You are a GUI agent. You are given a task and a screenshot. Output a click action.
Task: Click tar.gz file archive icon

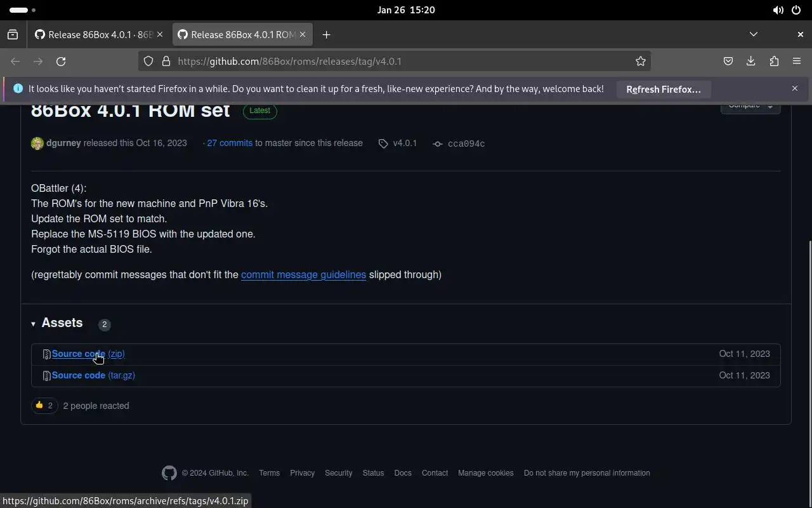(x=46, y=376)
